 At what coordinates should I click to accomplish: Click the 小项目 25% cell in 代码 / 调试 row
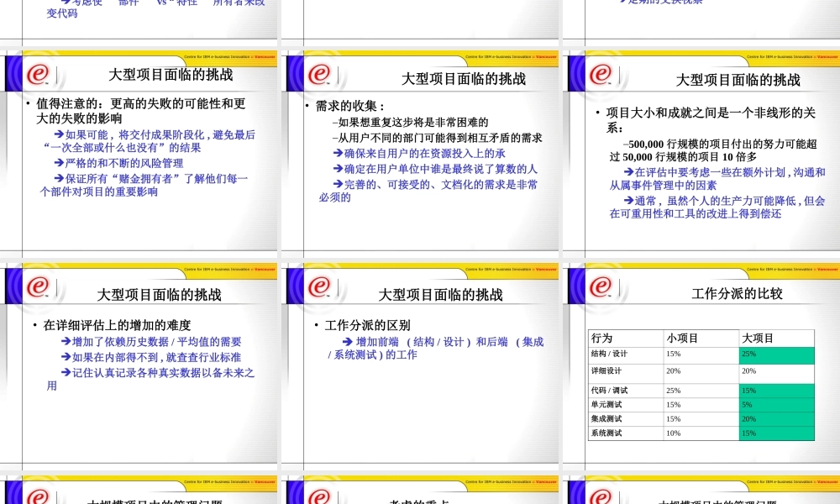701,391
